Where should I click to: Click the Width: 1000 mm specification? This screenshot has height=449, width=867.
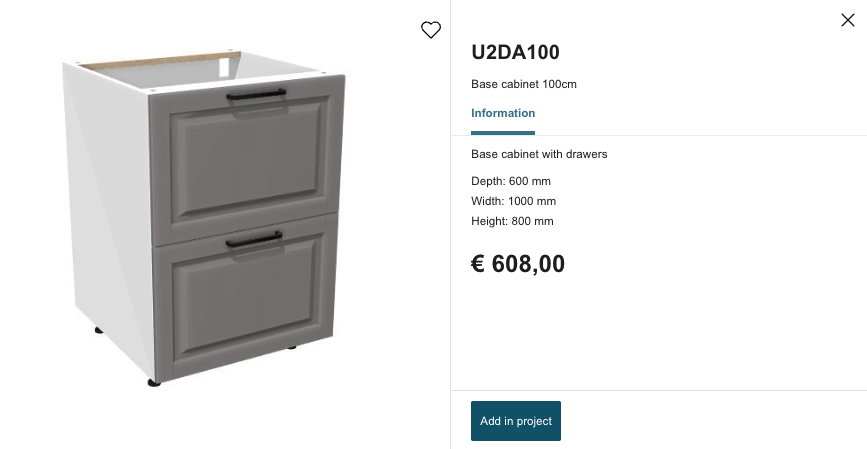click(x=514, y=201)
